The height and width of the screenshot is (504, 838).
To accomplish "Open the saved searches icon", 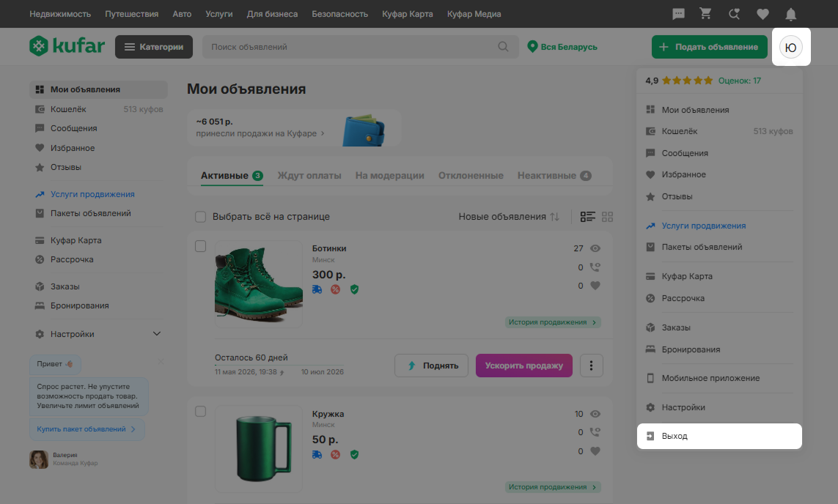I will pyautogui.click(x=735, y=14).
